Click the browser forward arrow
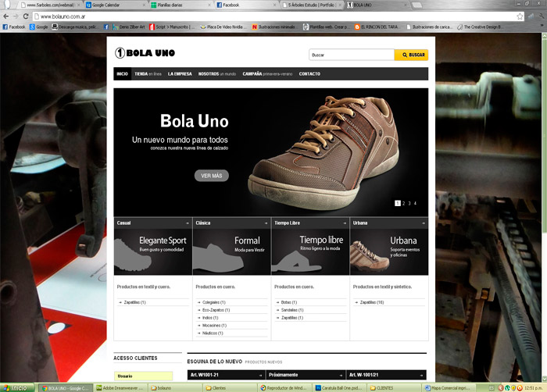The height and width of the screenshot is (392, 547). click(x=16, y=16)
